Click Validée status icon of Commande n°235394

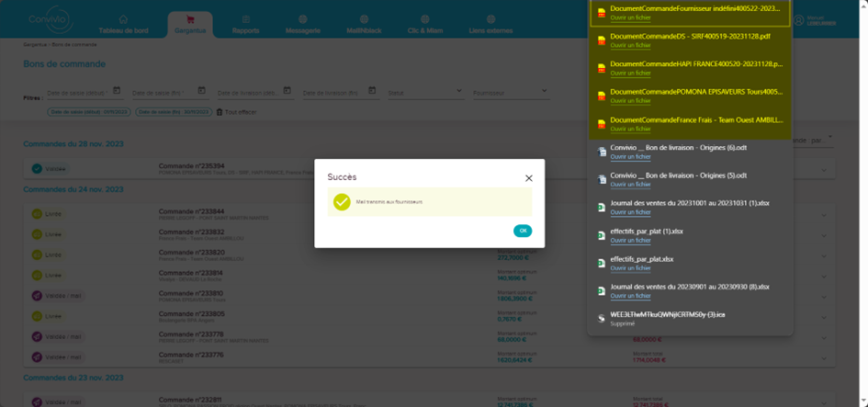click(x=37, y=169)
